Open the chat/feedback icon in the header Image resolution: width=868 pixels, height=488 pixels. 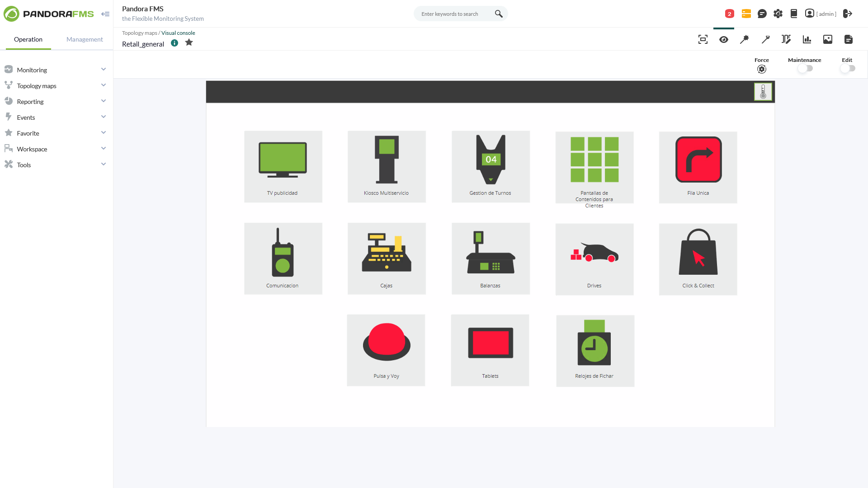click(x=762, y=14)
